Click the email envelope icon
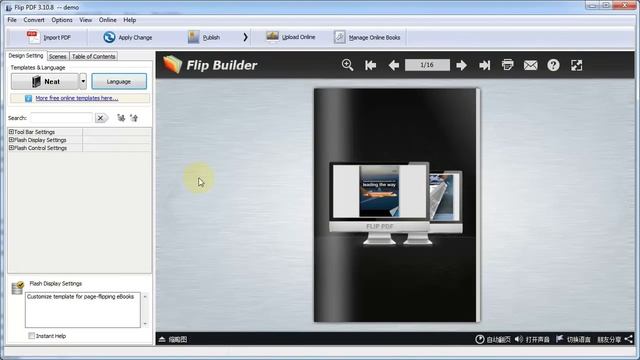640x360 pixels. [x=530, y=65]
